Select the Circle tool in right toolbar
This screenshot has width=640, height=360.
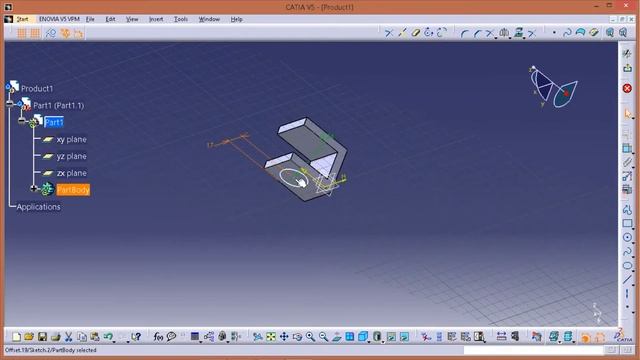(627, 237)
